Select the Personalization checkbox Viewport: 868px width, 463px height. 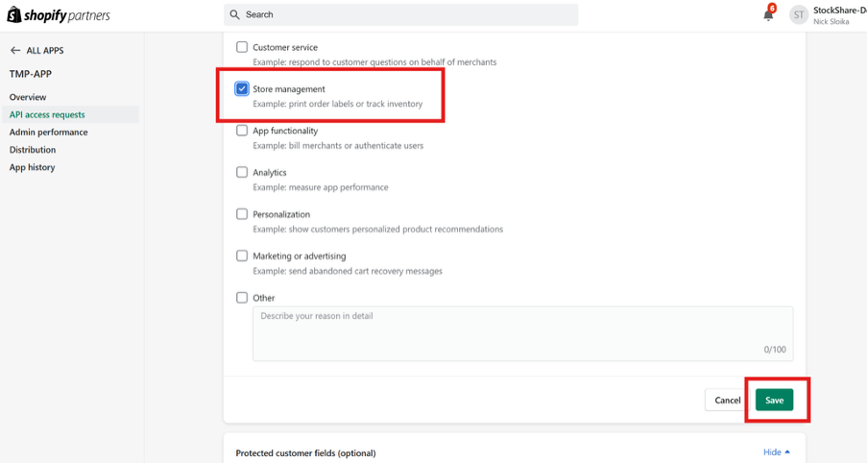click(242, 214)
